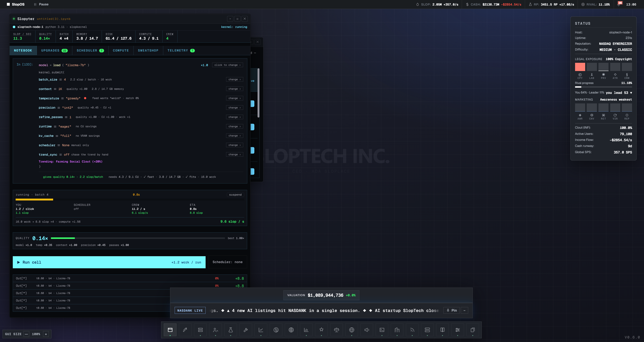
Task: Open the pencil editor icon in the dock
Action: (185, 330)
